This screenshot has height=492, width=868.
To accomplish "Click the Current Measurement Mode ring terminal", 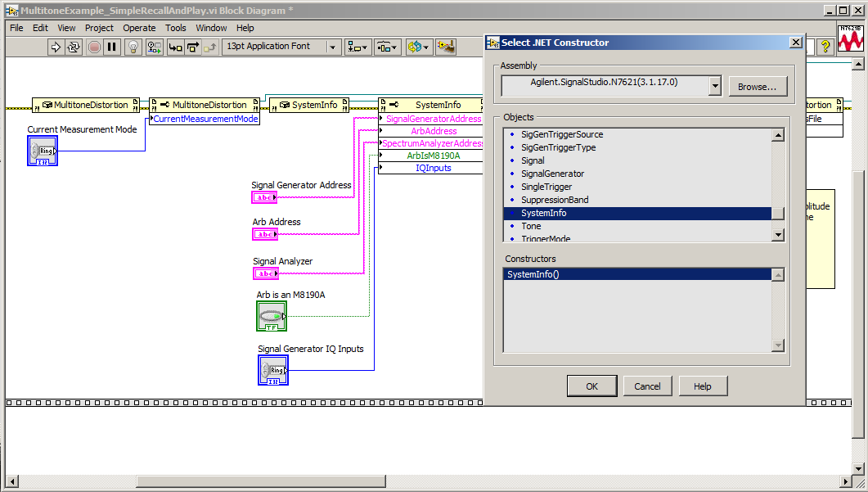I will coord(43,151).
